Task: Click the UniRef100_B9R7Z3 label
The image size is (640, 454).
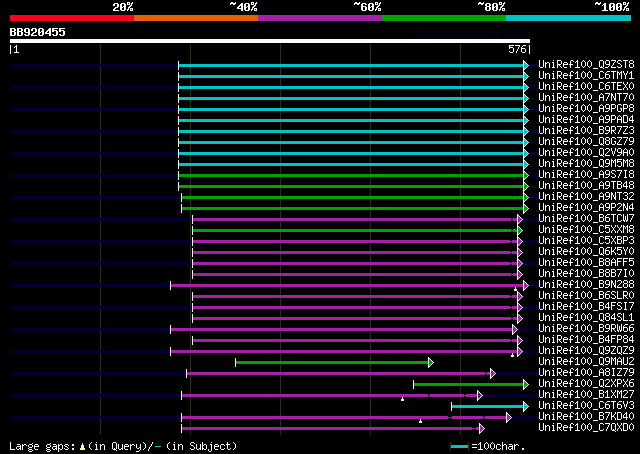Action: click(x=586, y=131)
